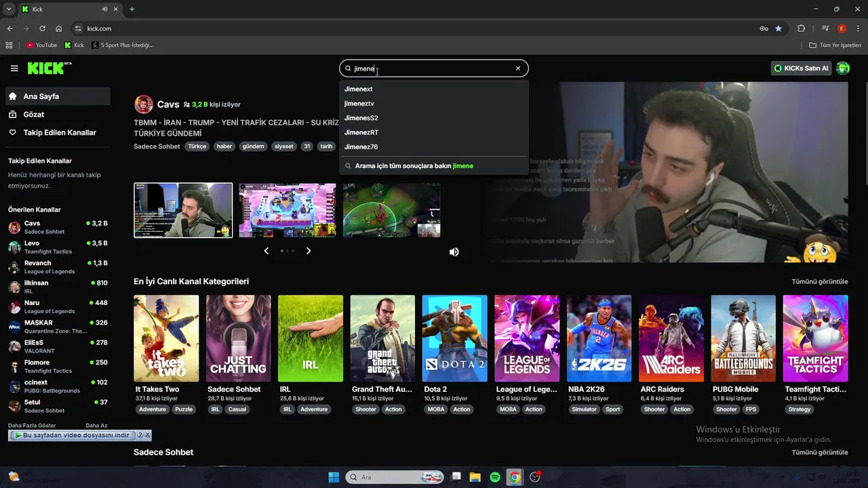Open Gözat in sidebar
Viewport: 868px width, 488px height.
tap(58, 115)
